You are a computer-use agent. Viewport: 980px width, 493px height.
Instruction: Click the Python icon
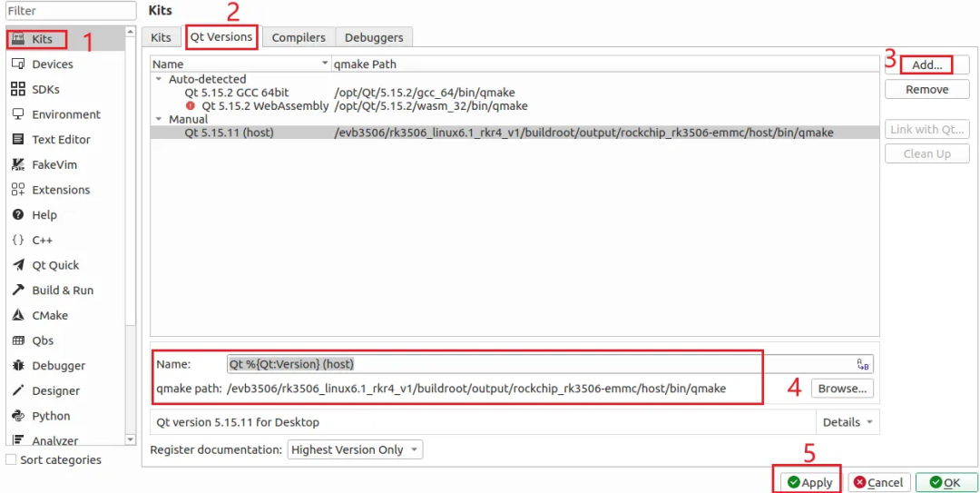coord(18,416)
